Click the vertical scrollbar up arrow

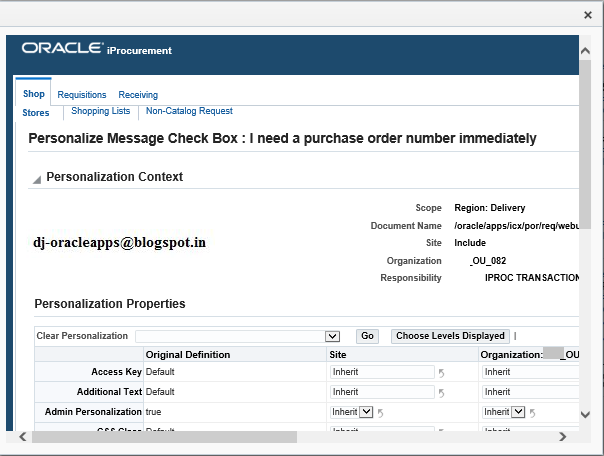(x=585, y=51)
